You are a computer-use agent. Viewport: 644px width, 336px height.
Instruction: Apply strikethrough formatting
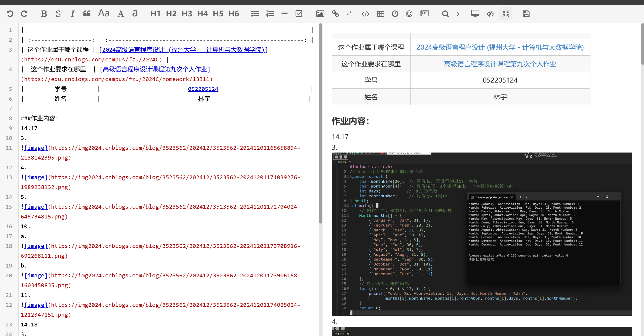pos(58,14)
